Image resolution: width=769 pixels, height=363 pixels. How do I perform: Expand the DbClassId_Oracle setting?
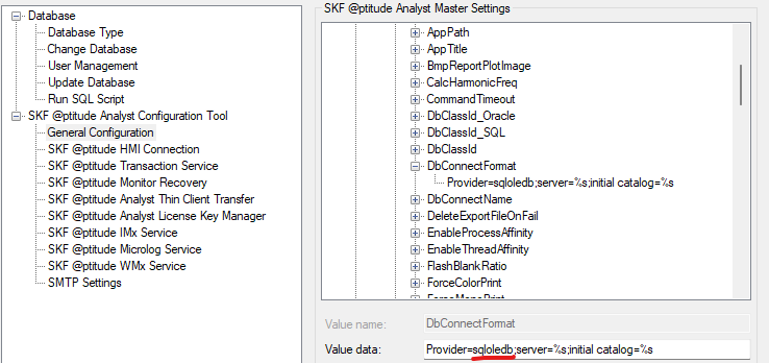(x=415, y=116)
